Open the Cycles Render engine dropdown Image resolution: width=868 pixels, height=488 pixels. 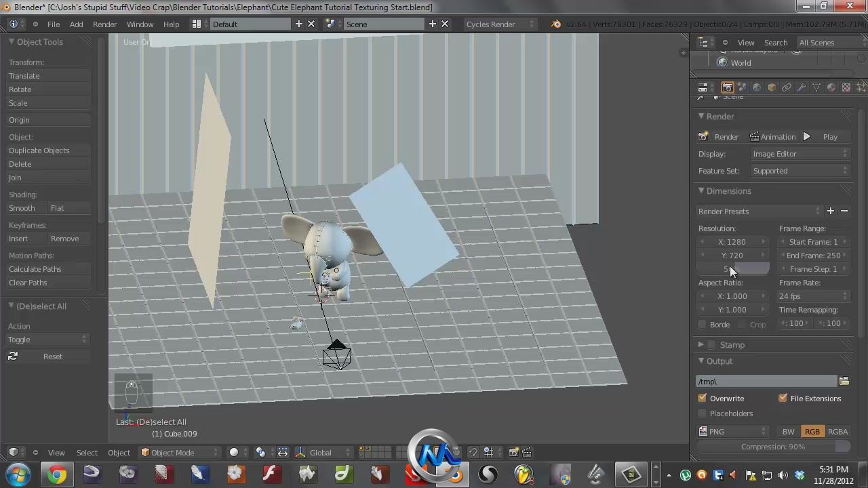click(x=500, y=24)
